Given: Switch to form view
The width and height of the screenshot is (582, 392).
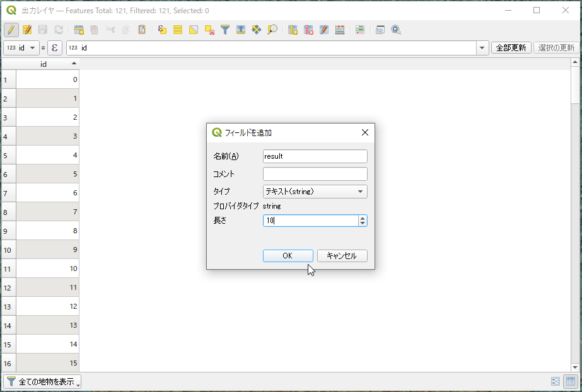Looking at the screenshot, I should 554,381.
